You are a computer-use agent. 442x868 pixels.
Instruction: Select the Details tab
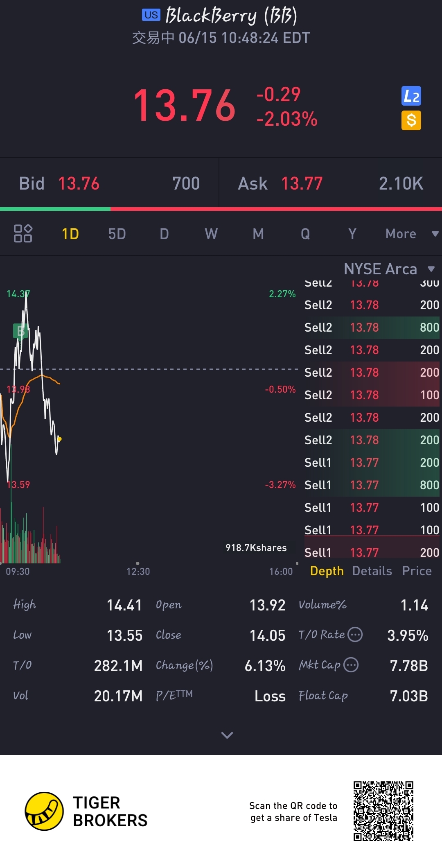click(372, 571)
